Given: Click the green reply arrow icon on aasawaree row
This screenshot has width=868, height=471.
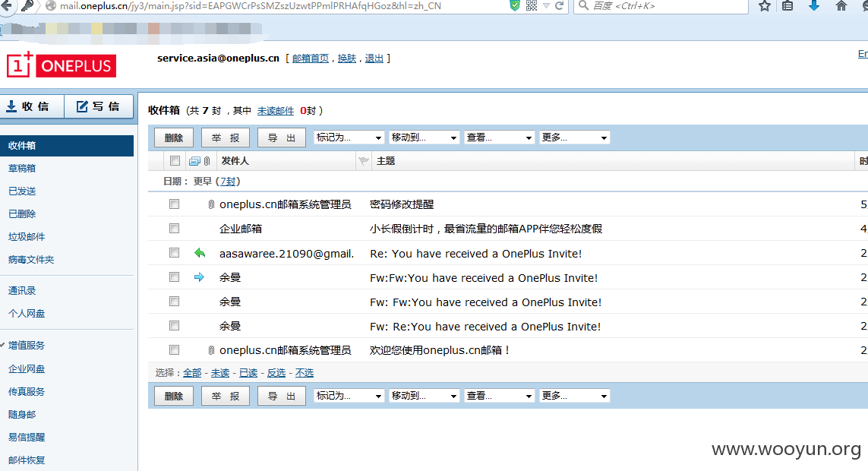Looking at the screenshot, I should pos(200,253).
